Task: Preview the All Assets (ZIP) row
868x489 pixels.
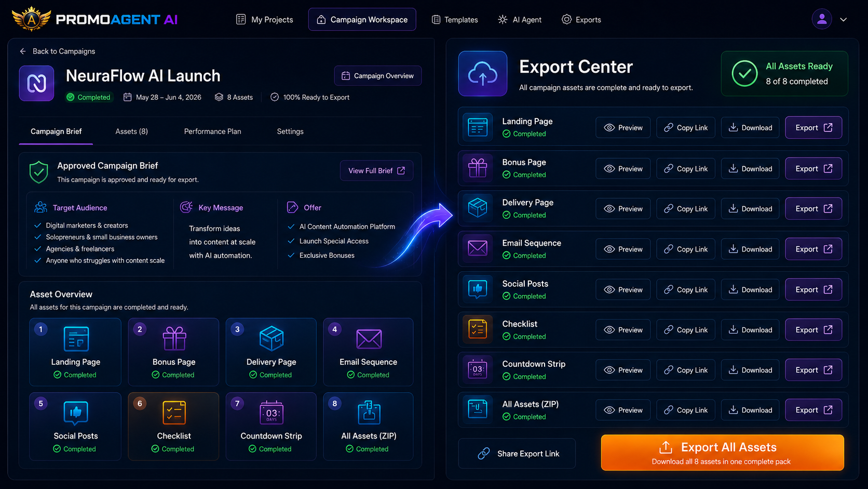Action: pyautogui.click(x=623, y=410)
